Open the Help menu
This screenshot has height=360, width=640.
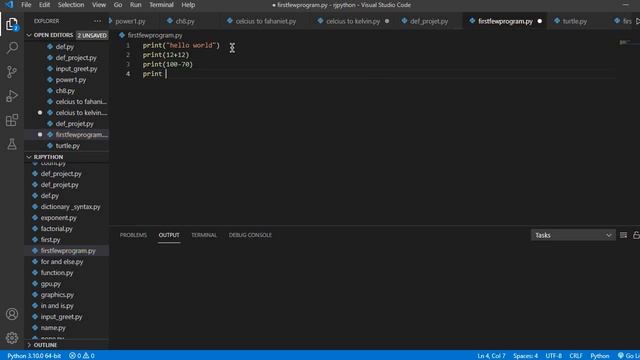coord(188,5)
